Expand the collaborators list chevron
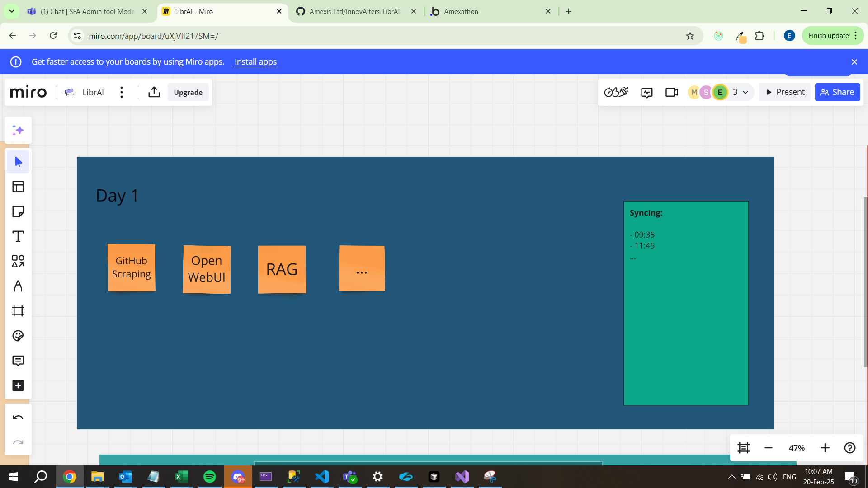 (x=745, y=92)
